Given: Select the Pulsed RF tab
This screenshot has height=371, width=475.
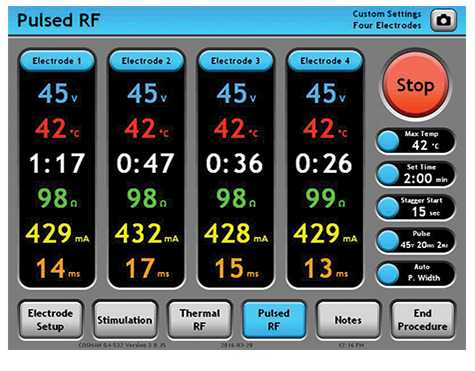Looking at the screenshot, I should coord(274,320).
